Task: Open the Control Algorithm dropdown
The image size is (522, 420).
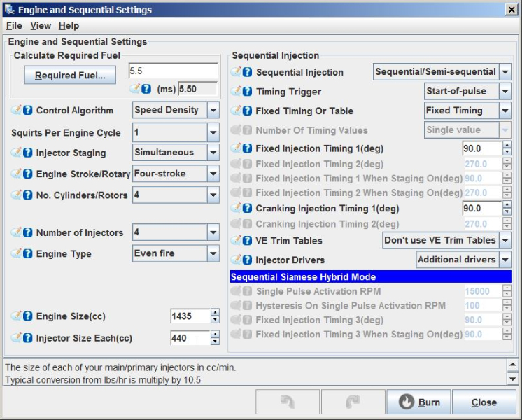Action: tap(213, 111)
